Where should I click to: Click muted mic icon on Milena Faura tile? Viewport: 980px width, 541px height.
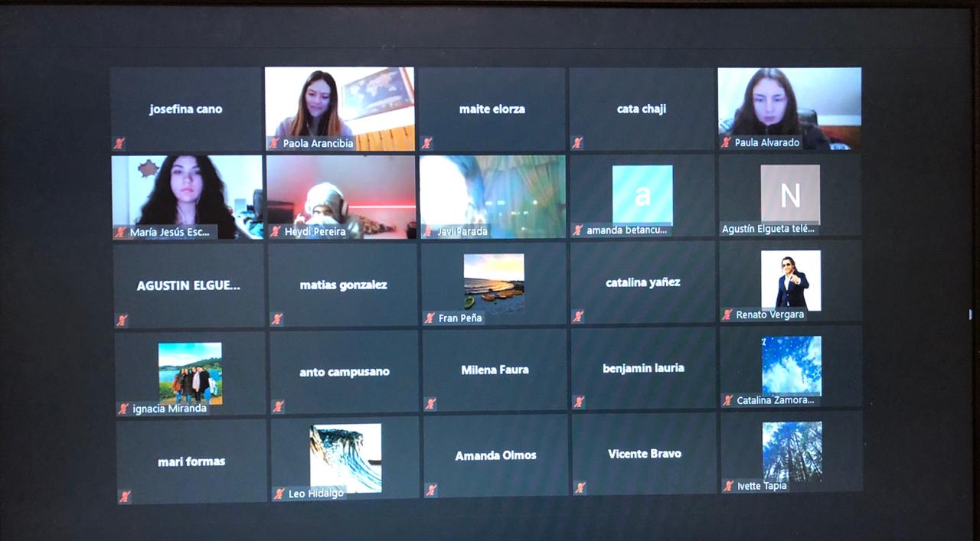(430, 404)
